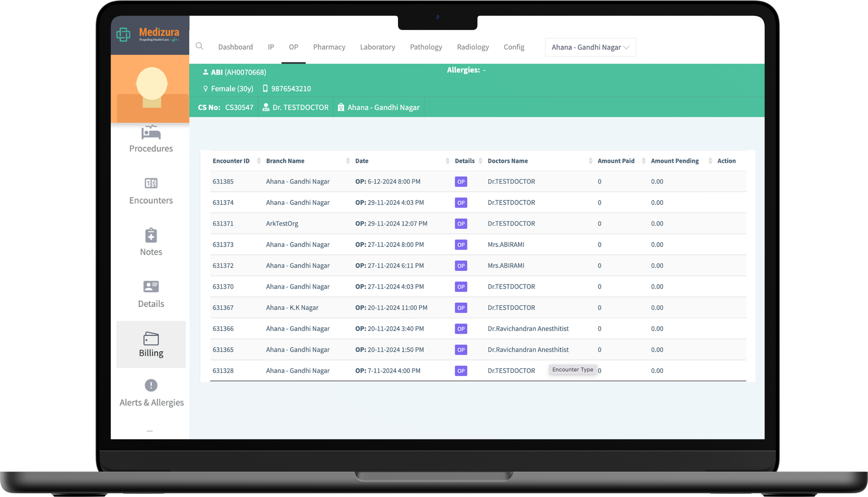Image resolution: width=868 pixels, height=497 pixels.
Task: Click the OP badge for encounter 631385
Action: [461, 181]
